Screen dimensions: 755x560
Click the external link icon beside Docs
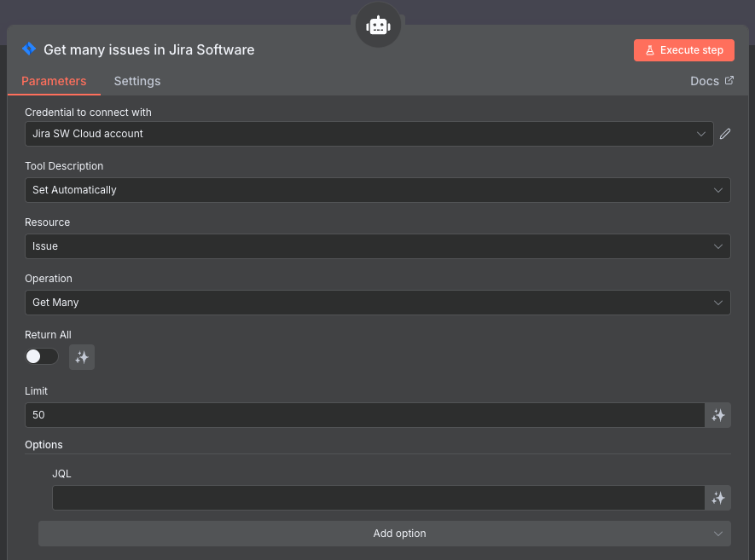(729, 81)
